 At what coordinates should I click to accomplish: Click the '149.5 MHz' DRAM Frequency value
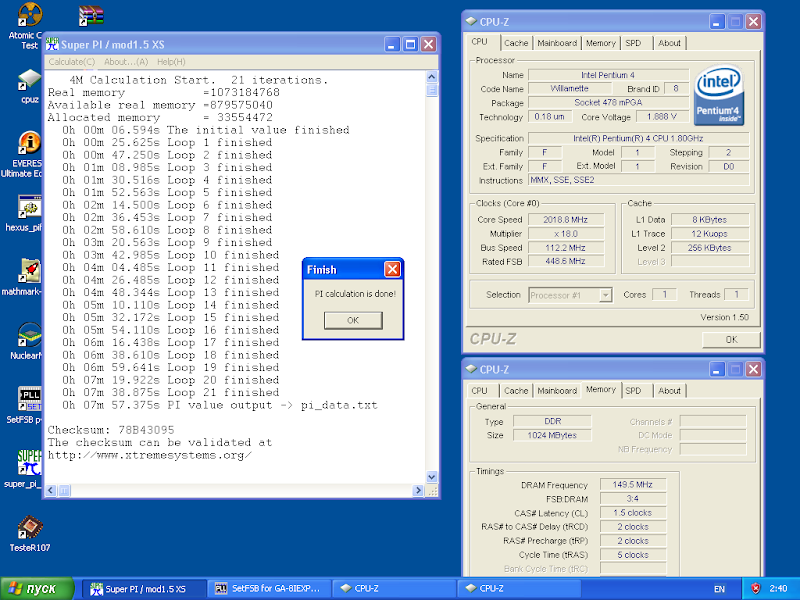[633, 485]
